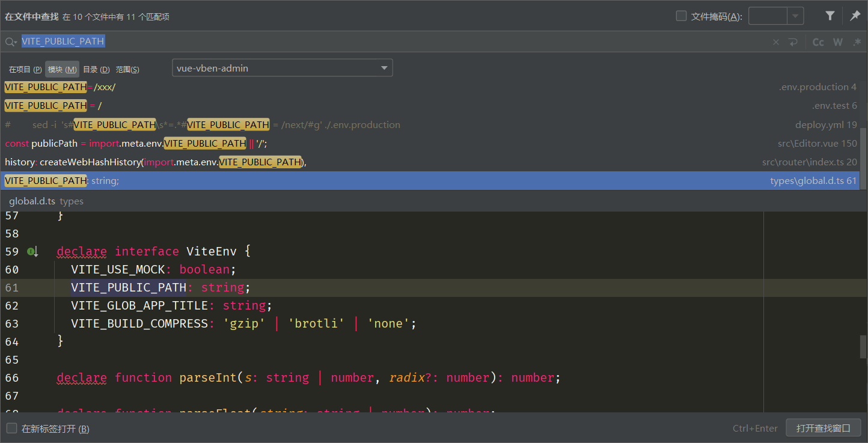Choose the 范围 scope tab
This screenshot has width=868, height=443.
tap(127, 70)
